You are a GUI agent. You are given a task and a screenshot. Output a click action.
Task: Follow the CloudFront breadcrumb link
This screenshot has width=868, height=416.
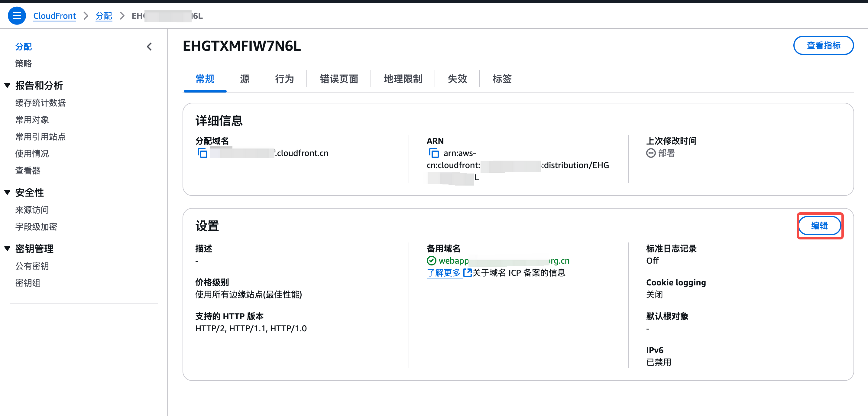pos(55,16)
